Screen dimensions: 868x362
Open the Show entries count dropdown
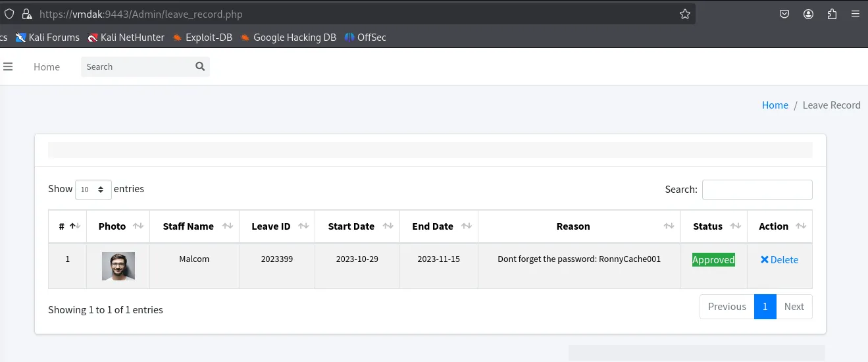click(x=93, y=190)
